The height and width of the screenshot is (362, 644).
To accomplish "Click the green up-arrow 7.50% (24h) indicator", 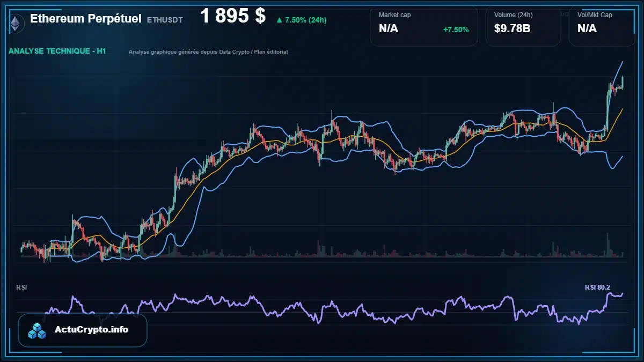I will (301, 20).
